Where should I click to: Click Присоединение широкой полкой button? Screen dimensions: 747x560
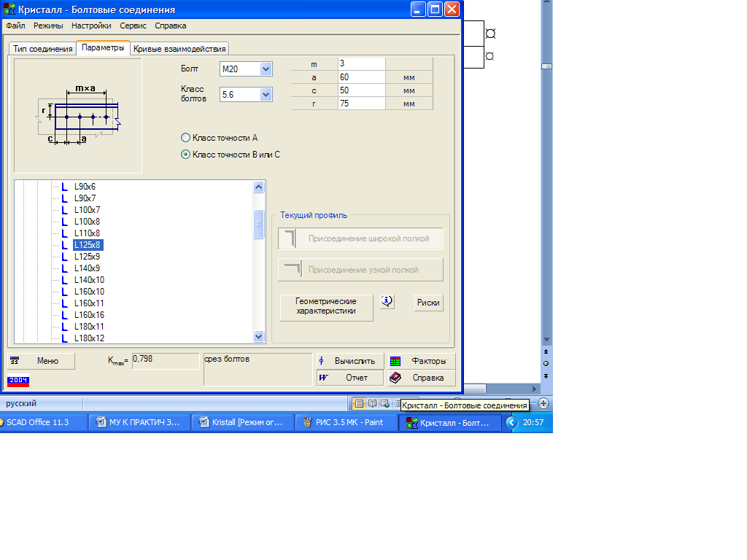point(360,238)
